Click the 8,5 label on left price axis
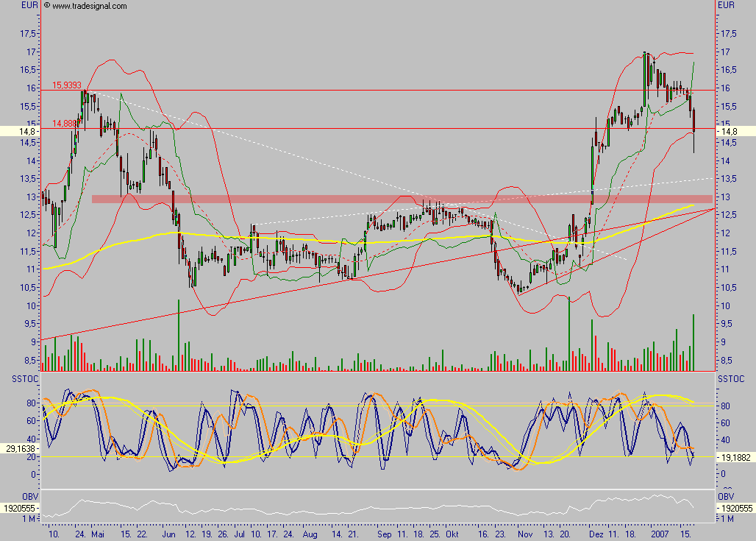756x541 pixels. tap(30, 360)
